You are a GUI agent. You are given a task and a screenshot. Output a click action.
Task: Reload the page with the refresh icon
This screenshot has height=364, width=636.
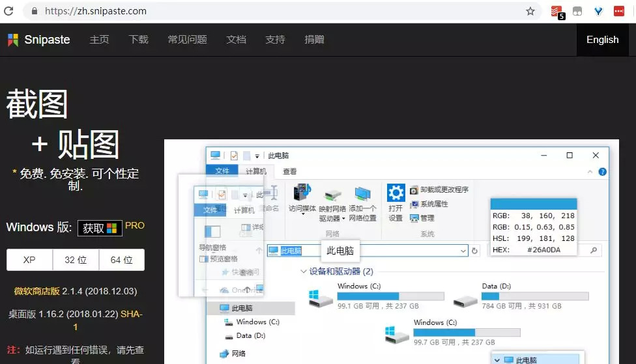coord(8,11)
